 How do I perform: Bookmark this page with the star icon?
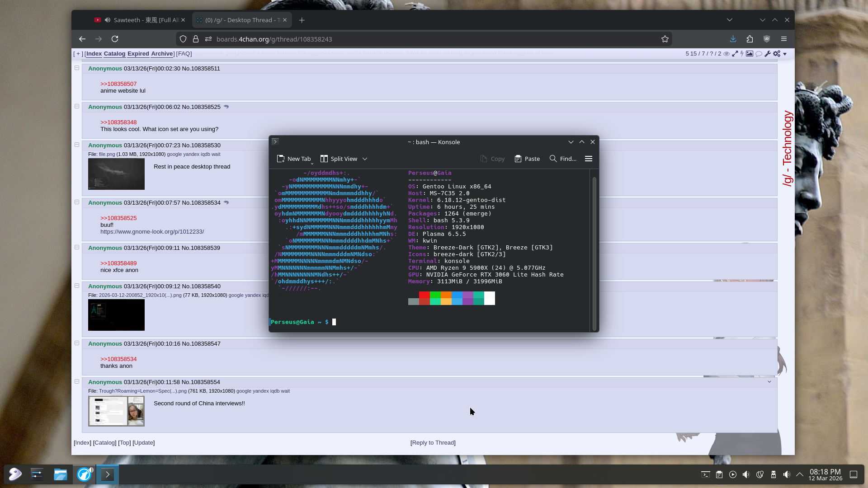click(x=665, y=39)
